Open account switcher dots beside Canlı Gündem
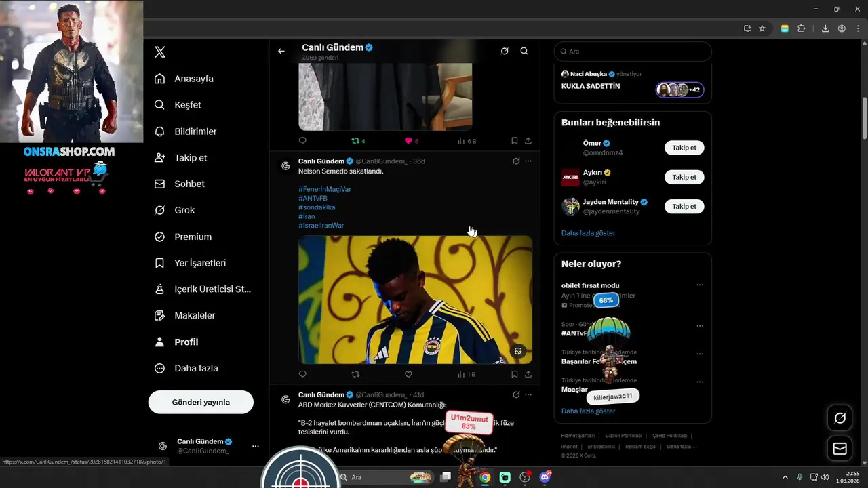This screenshot has width=868, height=488. pos(256,446)
